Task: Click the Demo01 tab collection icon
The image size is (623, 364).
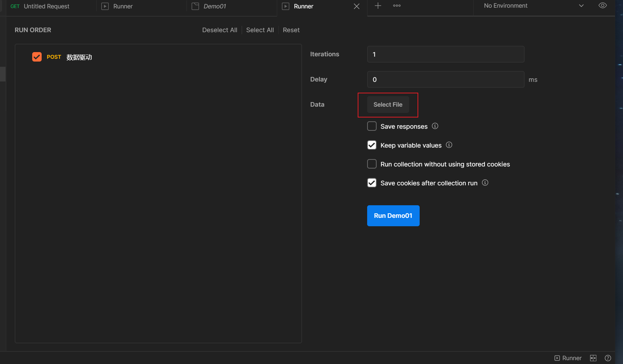Action: pos(195,6)
